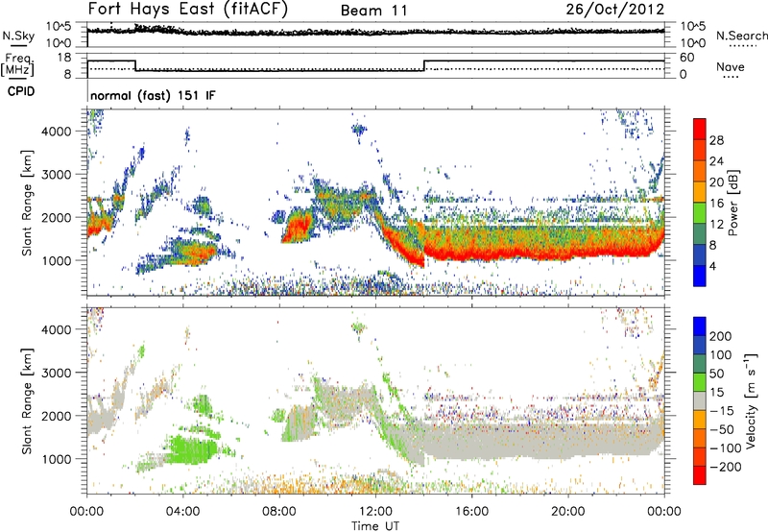Click the noise sky trace plot
The image size is (768, 532).
pos(375,35)
